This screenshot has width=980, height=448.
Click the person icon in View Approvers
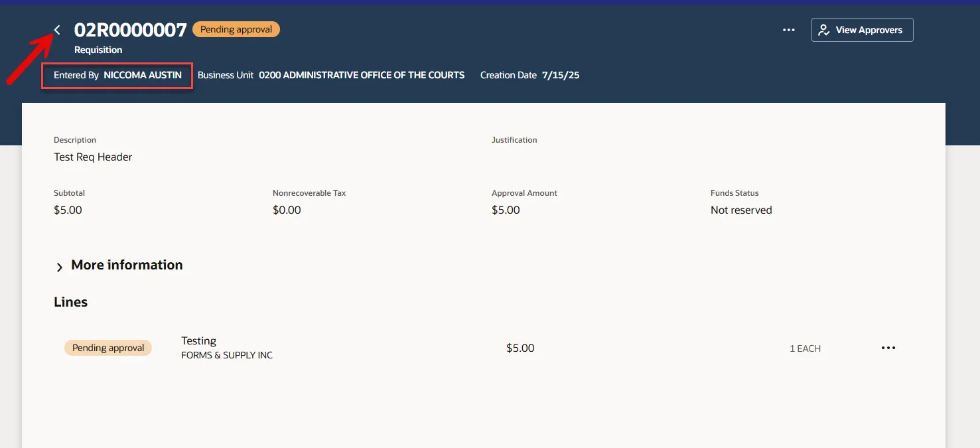tap(824, 30)
